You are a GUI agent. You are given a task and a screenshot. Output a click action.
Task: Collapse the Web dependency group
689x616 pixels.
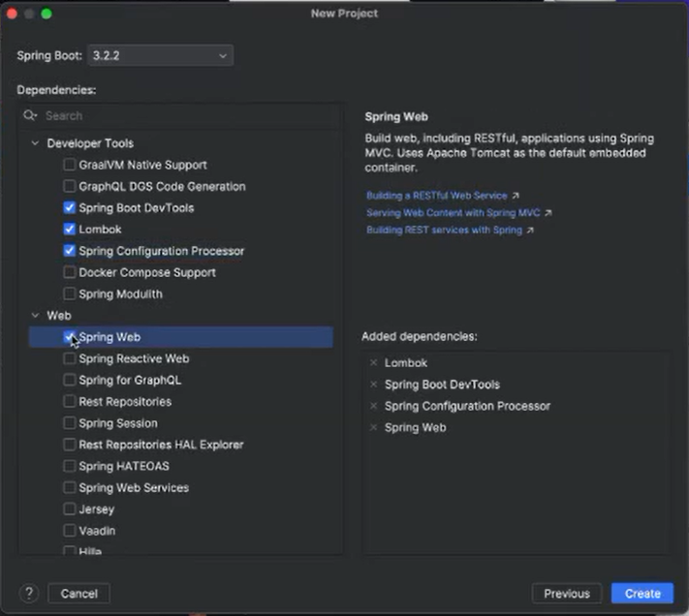click(35, 315)
